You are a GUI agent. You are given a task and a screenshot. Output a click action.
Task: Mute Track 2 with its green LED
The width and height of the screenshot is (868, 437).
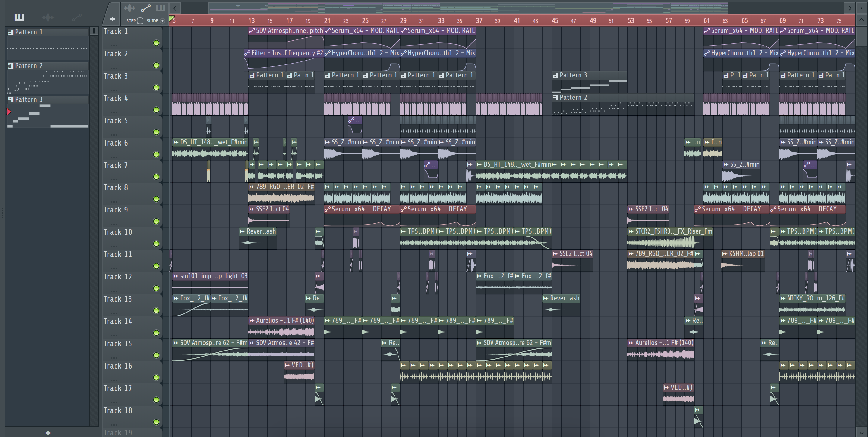(156, 65)
